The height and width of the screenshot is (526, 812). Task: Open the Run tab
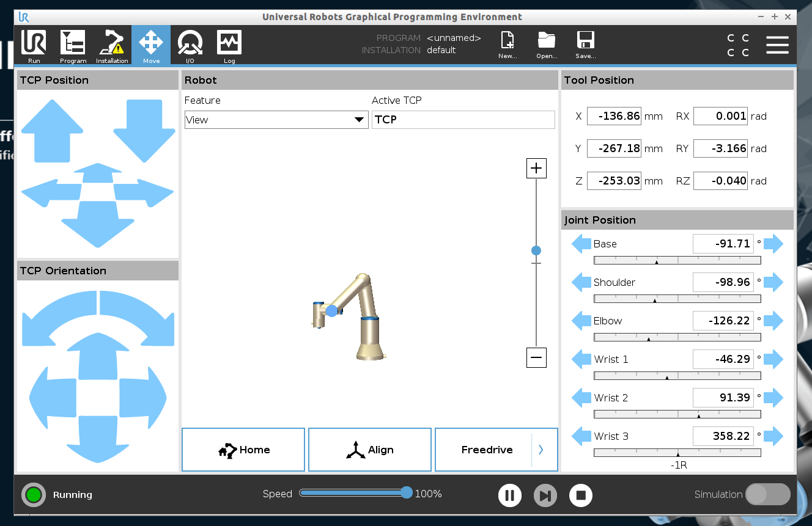34,46
